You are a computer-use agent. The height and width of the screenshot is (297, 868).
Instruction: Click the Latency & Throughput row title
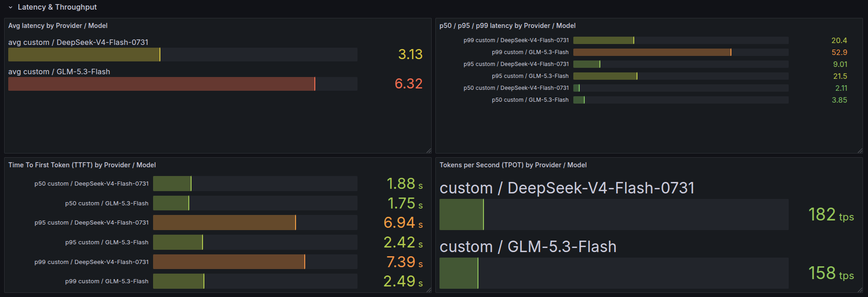(x=57, y=7)
